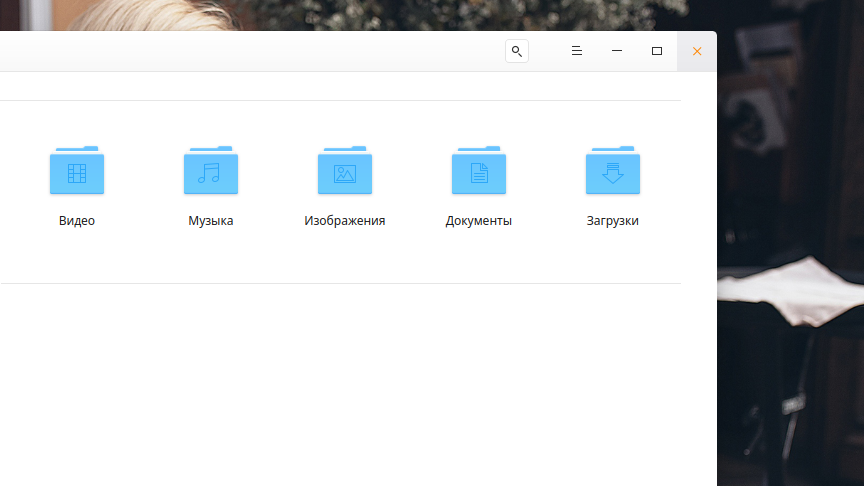Click the Музыка text label
The width and height of the screenshot is (864, 486).
211,221
